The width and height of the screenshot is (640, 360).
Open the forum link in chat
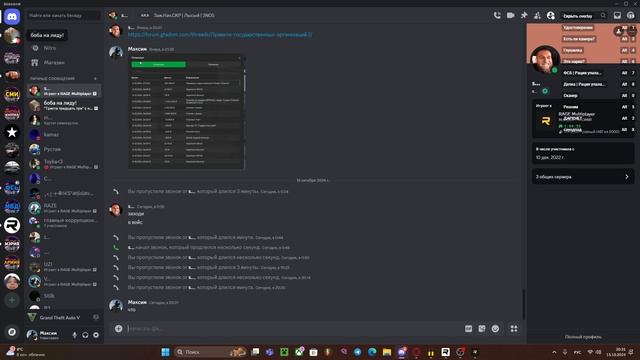220,35
